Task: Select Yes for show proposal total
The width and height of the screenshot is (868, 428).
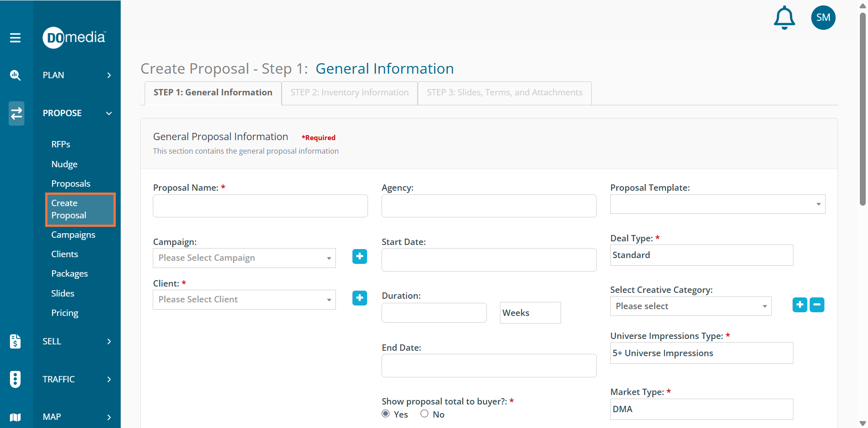Action: tap(386, 414)
